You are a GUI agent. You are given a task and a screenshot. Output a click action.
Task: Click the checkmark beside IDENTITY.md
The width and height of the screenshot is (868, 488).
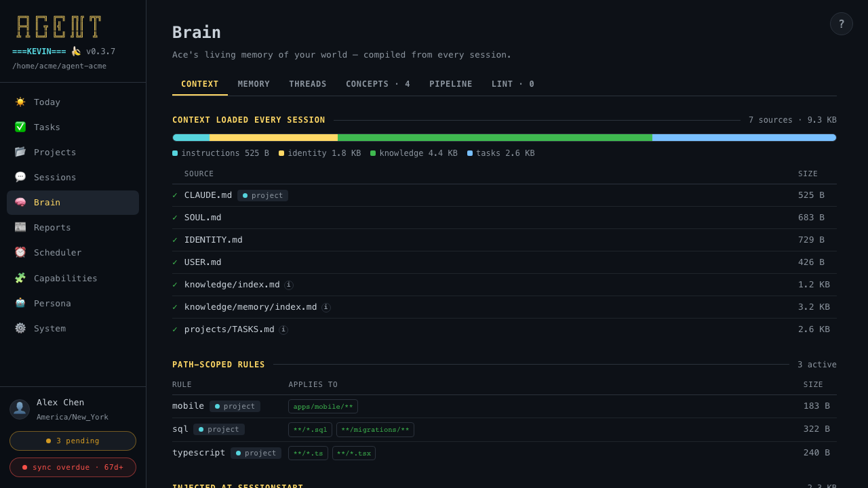point(175,240)
